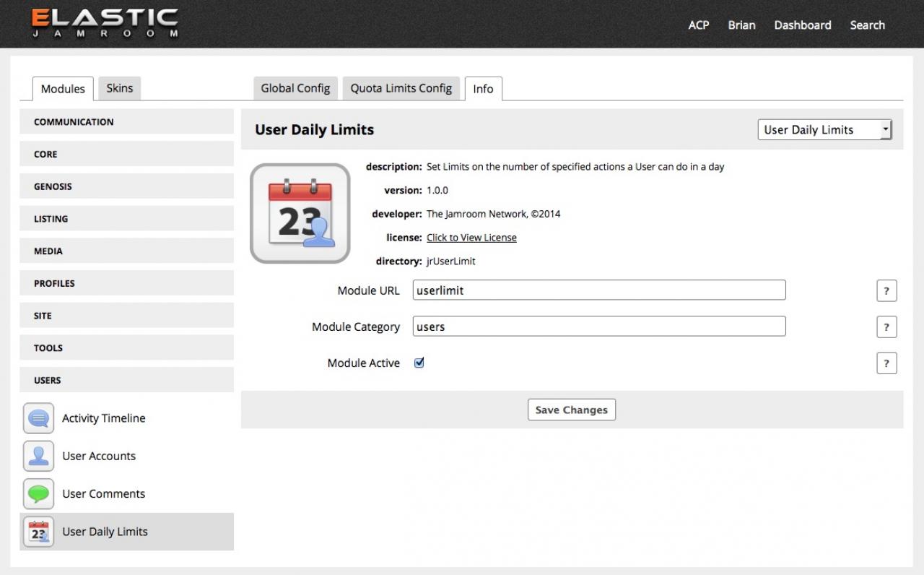
Task: Click the User Accounts person icon
Action: click(x=38, y=456)
